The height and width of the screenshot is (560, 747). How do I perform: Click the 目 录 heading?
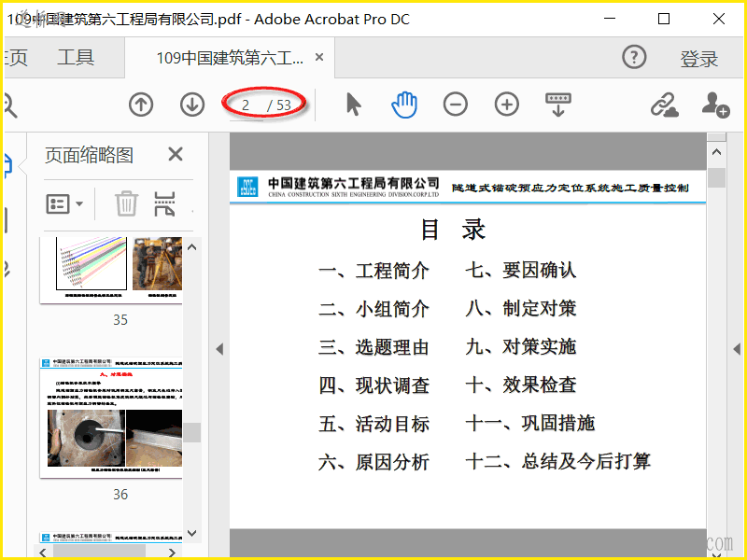[453, 230]
